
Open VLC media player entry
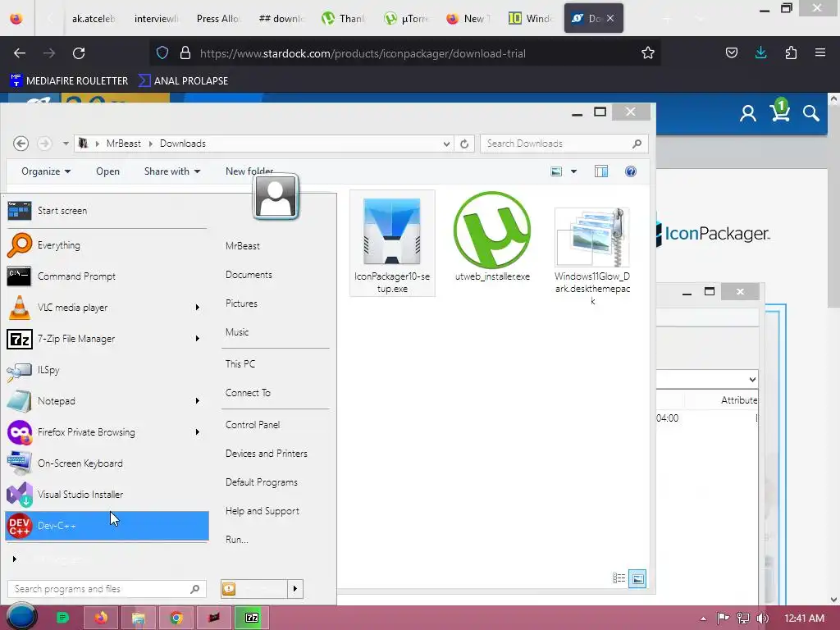(x=106, y=308)
